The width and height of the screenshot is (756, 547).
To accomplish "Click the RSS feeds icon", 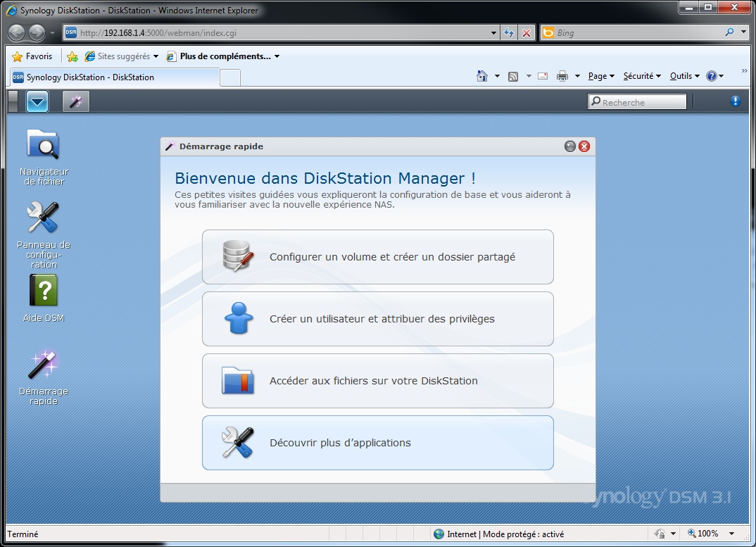I will click(513, 76).
